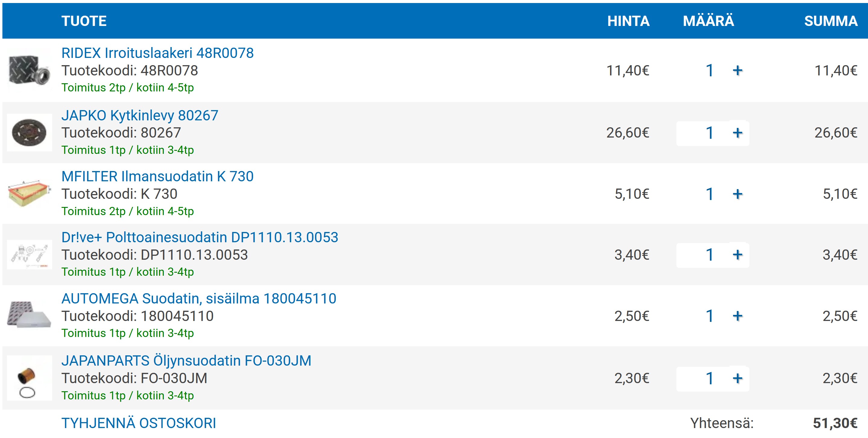Click TYHJENNÄ OSTOSKORI to empty cart

(138, 423)
